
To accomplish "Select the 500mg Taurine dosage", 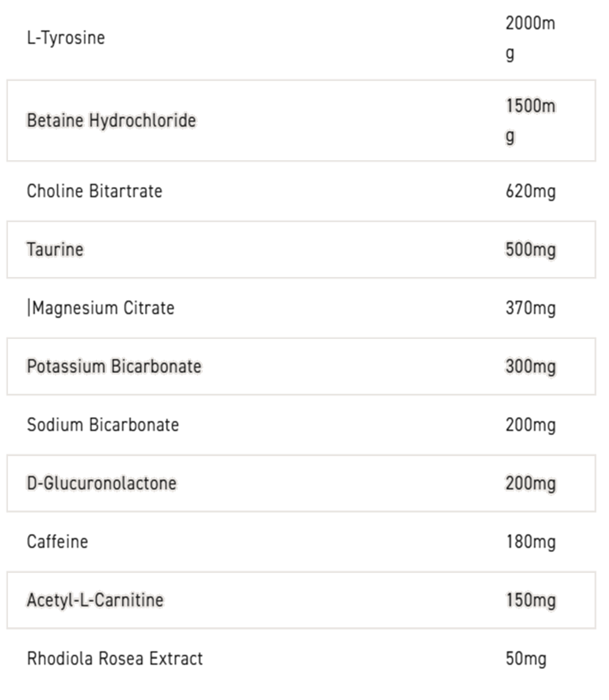I will 530,250.
